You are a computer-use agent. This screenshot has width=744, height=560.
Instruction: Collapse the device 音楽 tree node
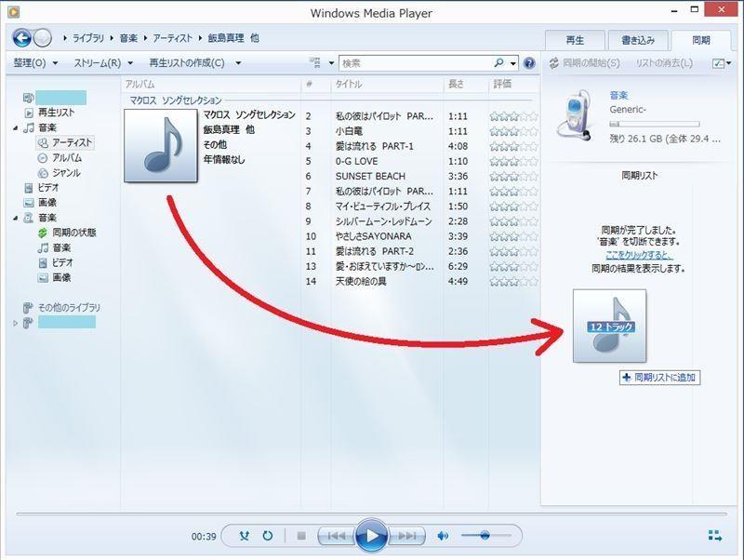coord(15,219)
